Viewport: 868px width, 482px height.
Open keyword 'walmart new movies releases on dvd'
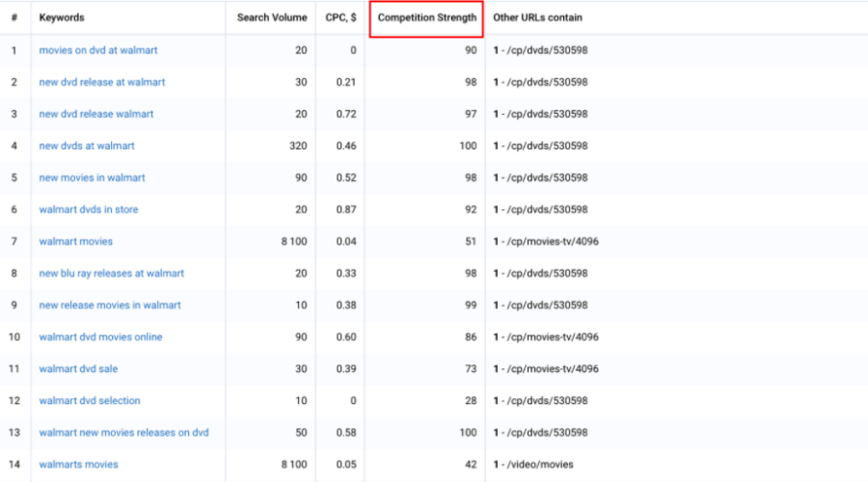[124, 433]
